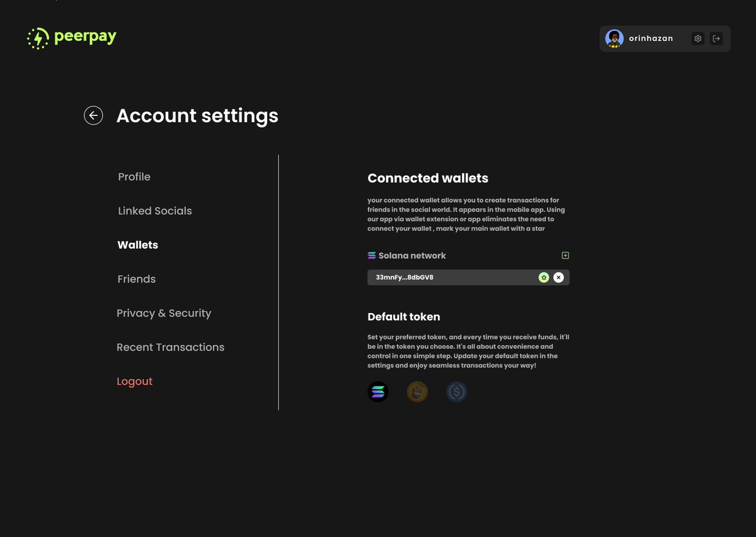Open the orinhazan avatar picture
The height and width of the screenshot is (537, 756).
pyautogui.click(x=614, y=38)
